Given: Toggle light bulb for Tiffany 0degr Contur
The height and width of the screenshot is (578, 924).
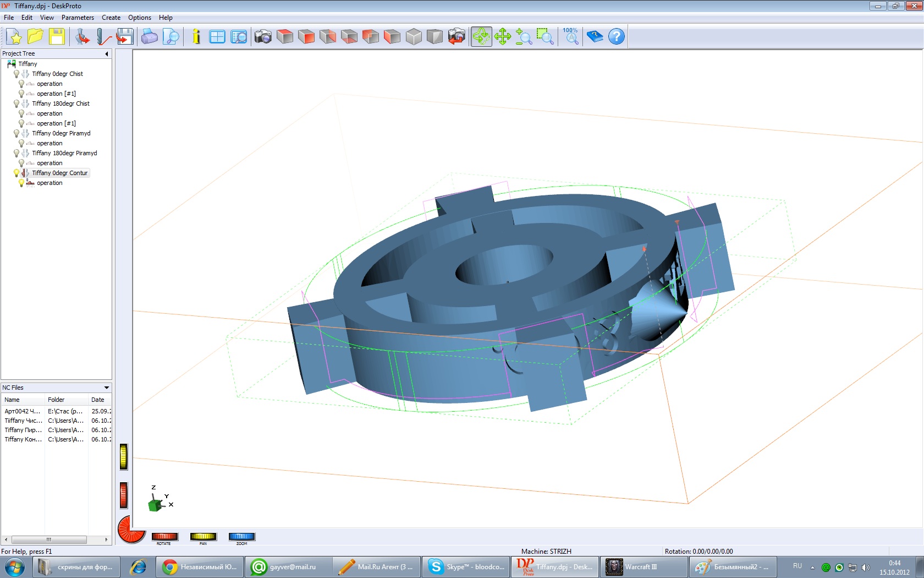Looking at the screenshot, I should (16, 173).
